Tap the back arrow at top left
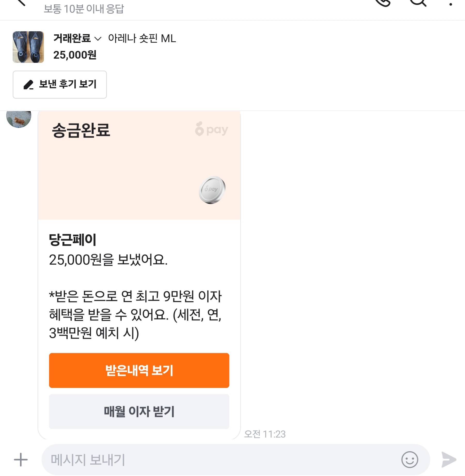Viewport: 465px width, 476px height. pyautogui.click(x=21, y=2)
